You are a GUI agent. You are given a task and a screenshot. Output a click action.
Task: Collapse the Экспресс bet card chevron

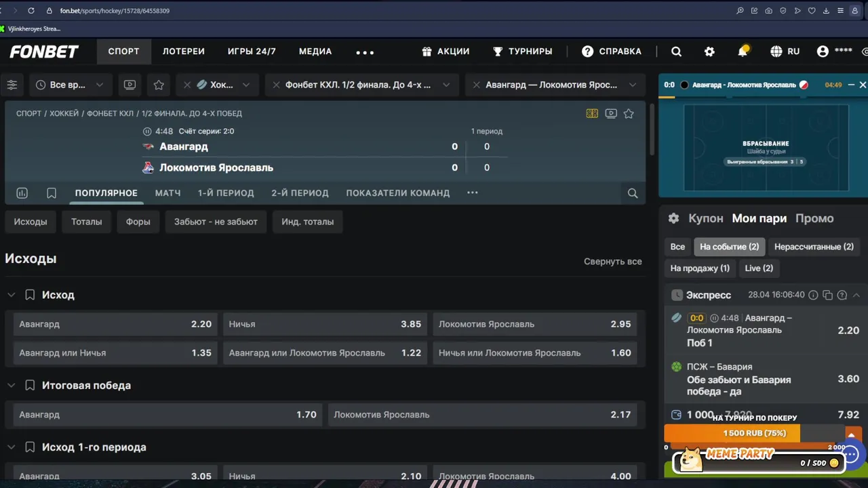[856, 295]
